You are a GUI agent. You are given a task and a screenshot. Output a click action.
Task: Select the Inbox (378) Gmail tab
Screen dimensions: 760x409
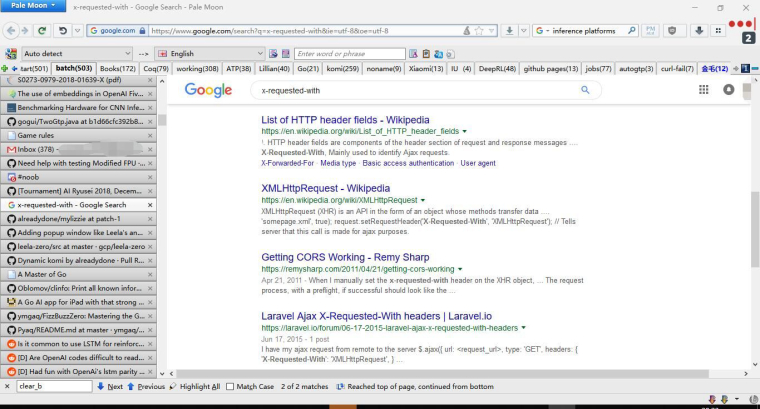[x=78, y=149]
